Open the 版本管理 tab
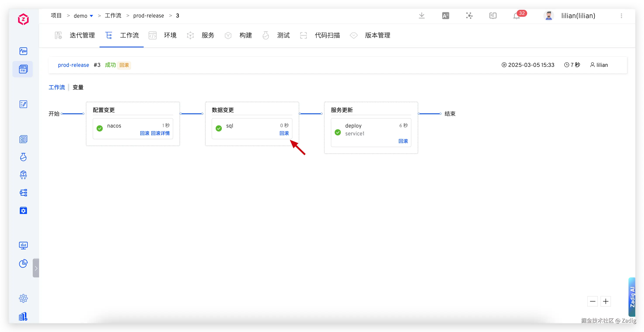The image size is (644, 332). (377, 35)
